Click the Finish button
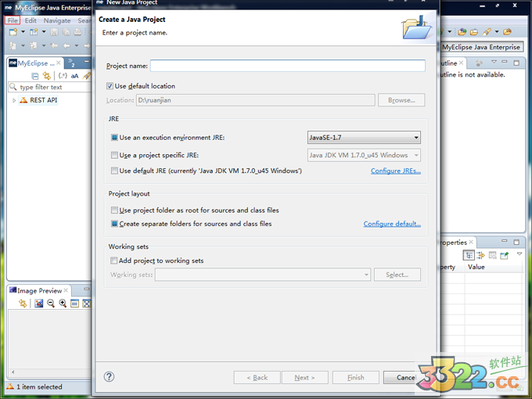 355,377
